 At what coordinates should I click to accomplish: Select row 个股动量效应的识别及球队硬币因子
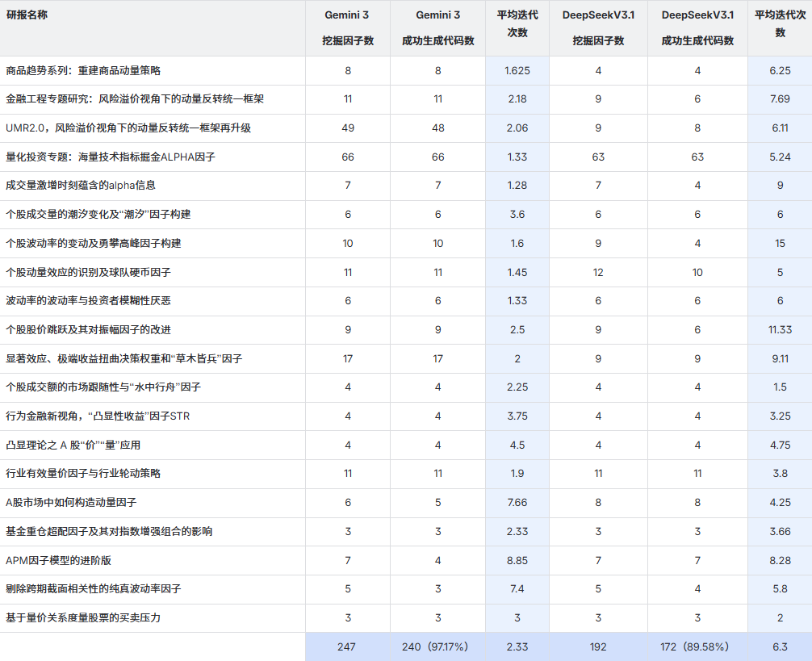click(x=406, y=272)
